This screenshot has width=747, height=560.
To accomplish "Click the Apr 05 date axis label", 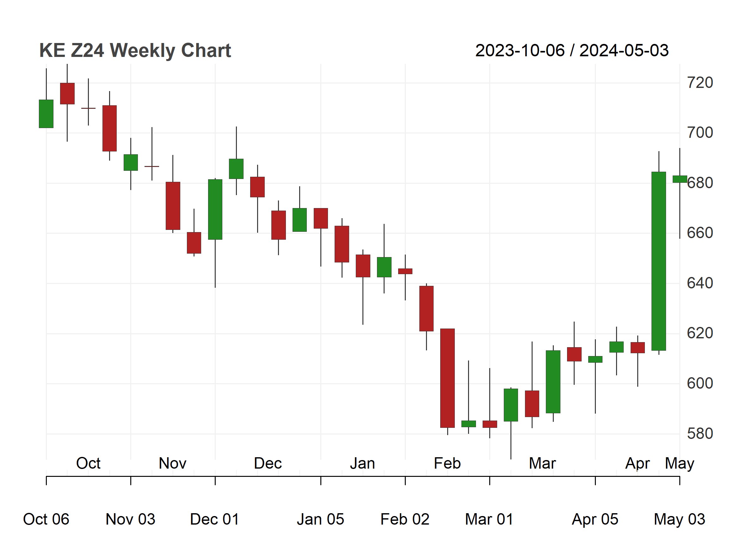I will point(595,519).
